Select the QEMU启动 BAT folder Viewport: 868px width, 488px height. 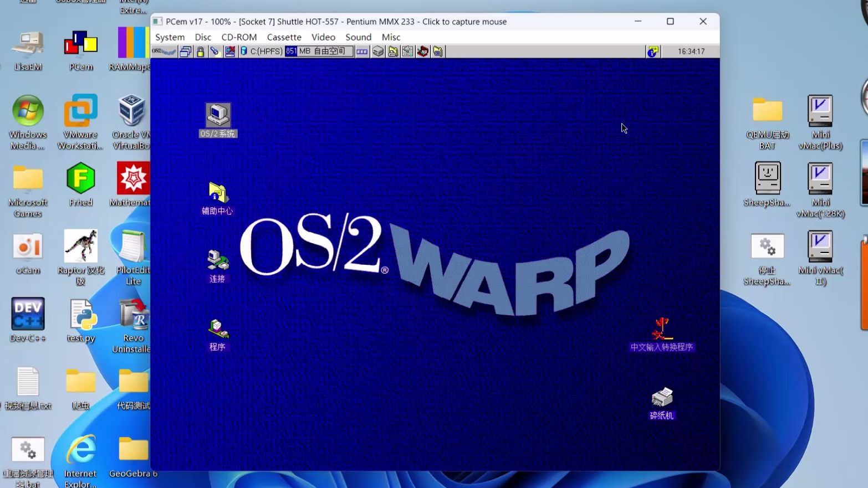[768, 123]
